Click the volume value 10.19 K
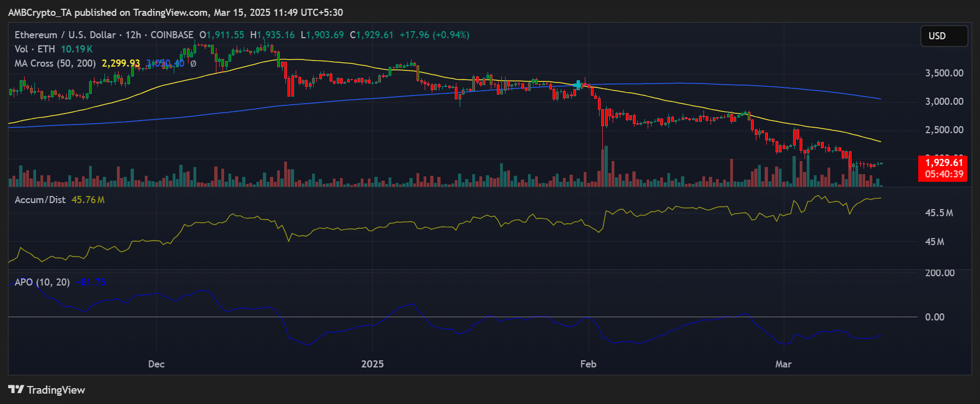The width and height of the screenshot is (980, 404). point(77,49)
